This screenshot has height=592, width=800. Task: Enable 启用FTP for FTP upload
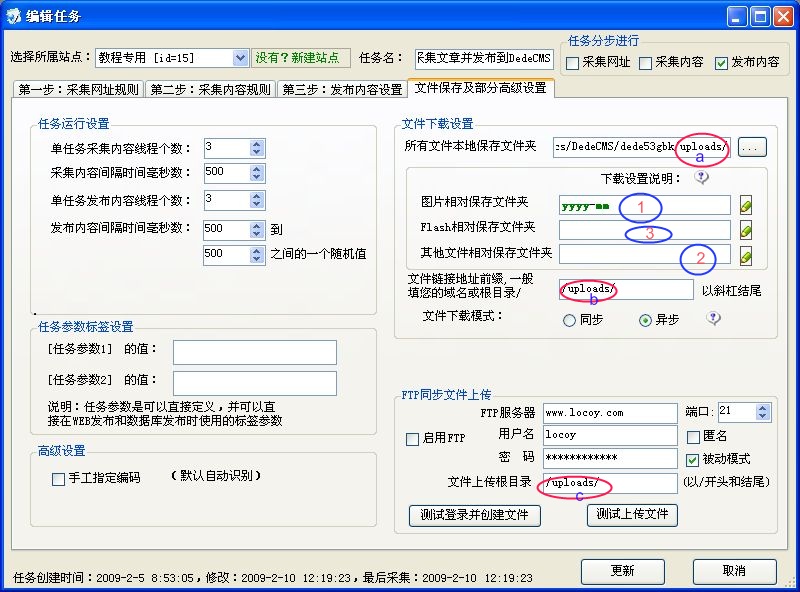(414, 439)
